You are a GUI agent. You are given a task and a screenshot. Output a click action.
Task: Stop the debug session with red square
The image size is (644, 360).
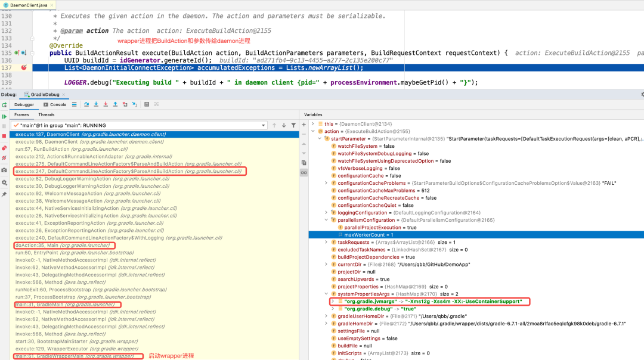4,137
